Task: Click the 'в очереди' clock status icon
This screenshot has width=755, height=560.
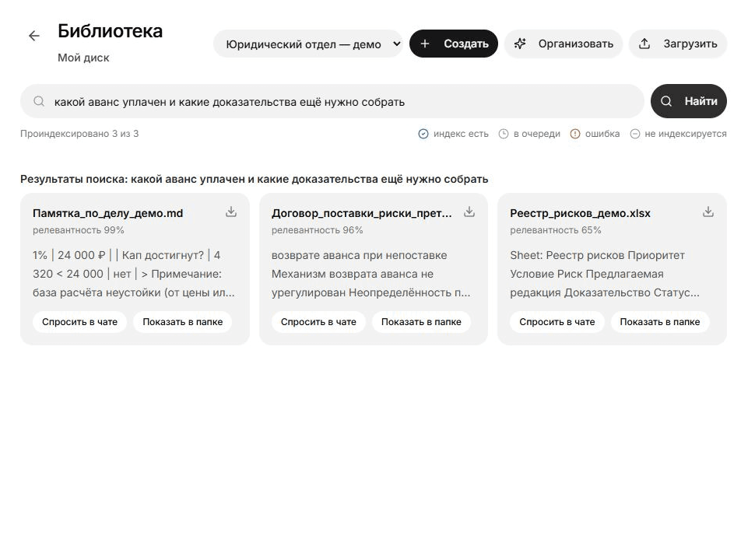Action: [503, 134]
